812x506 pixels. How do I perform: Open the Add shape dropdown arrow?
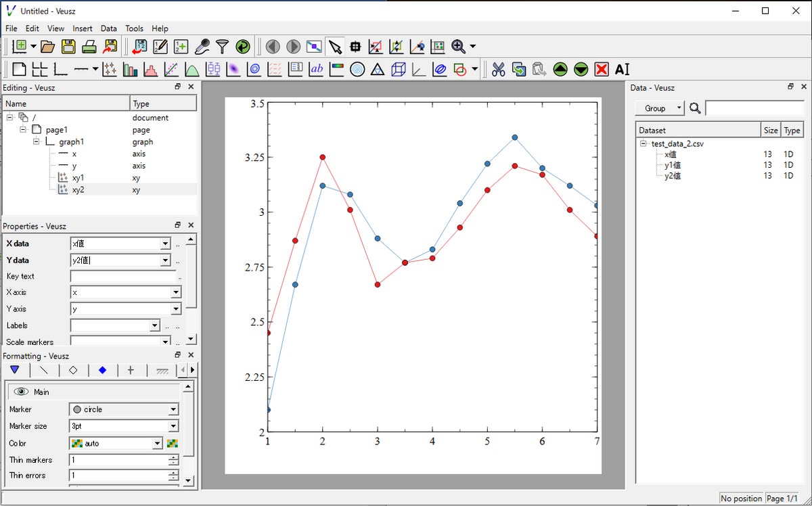(475, 69)
